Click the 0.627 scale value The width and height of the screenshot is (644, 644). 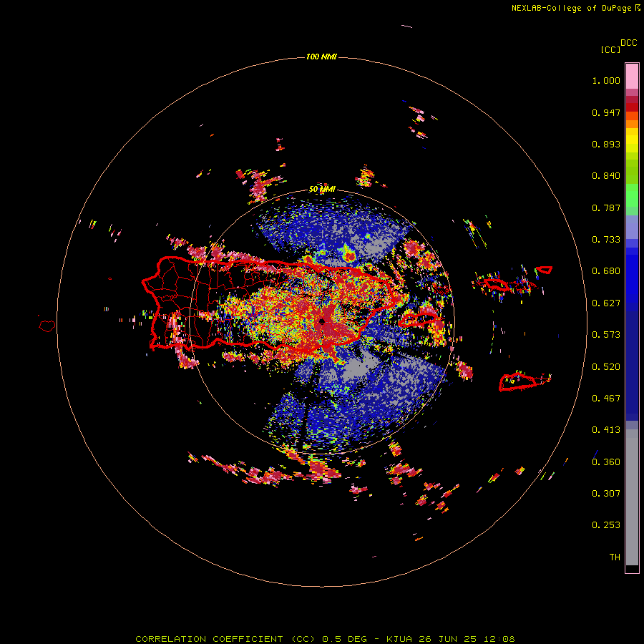tap(606, 303)
